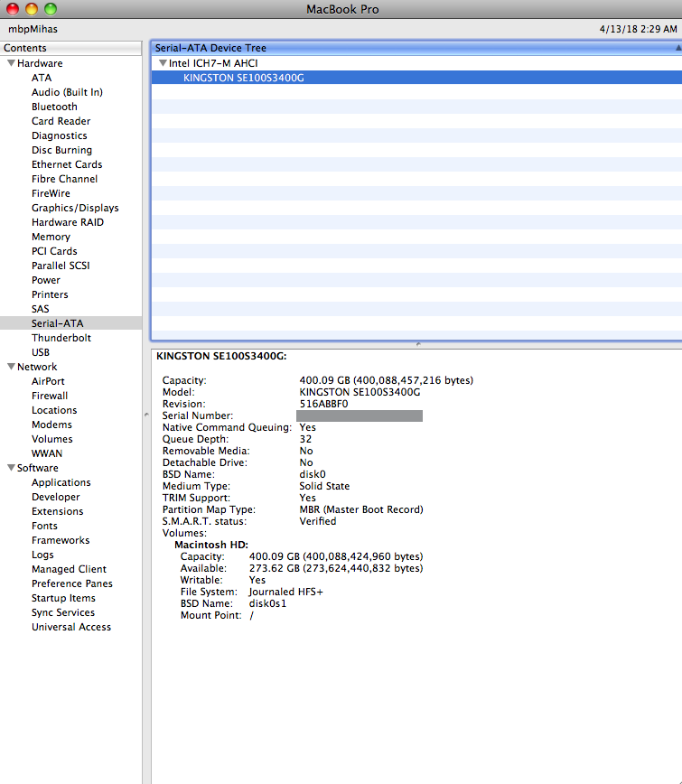Open Volumes under Network

52,439
